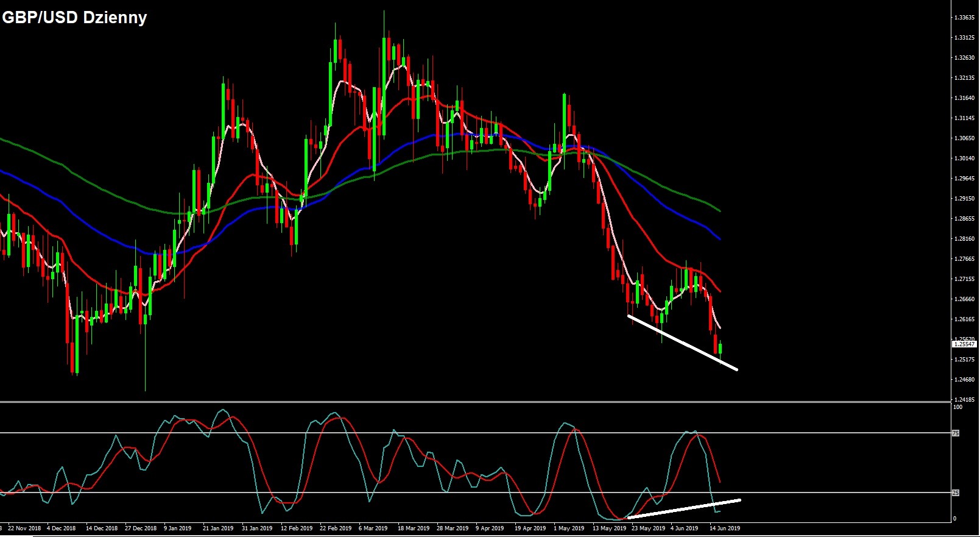Click the 1.30140 price axis label
Image resolution: width=980 pixels, height=537 pixels.
pos(964,158)
